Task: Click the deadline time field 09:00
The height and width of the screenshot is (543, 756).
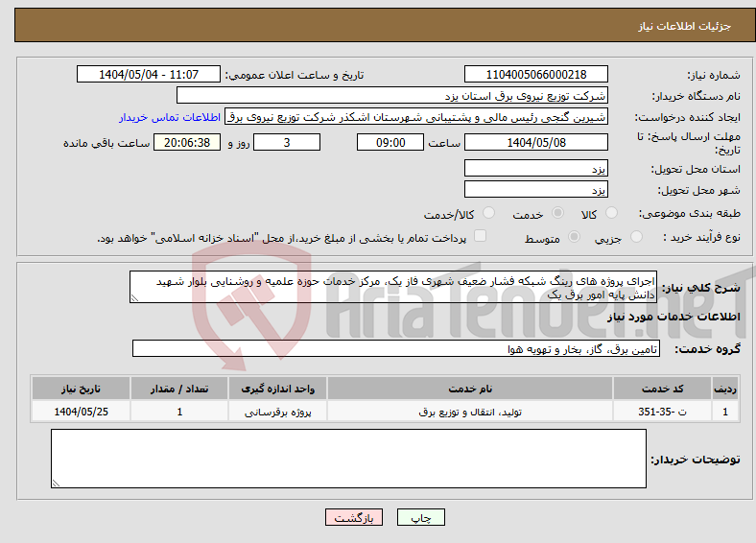Action: 390,143
